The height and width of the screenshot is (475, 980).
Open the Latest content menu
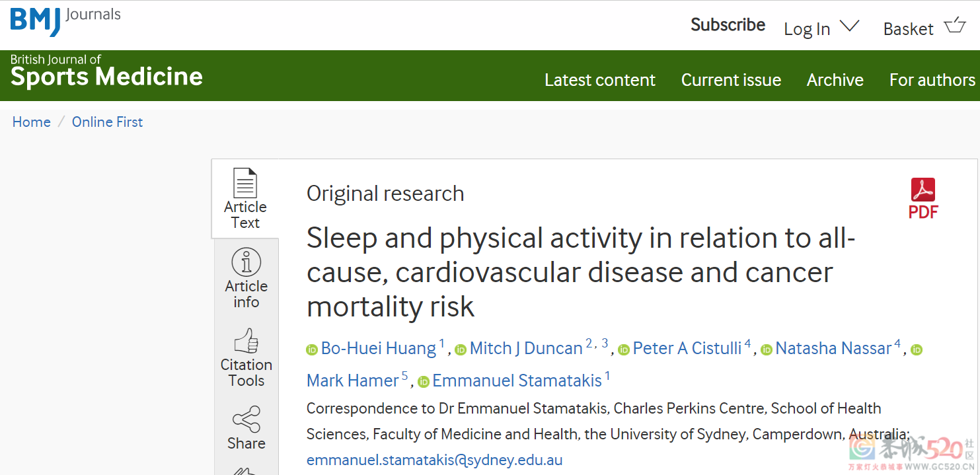[x=599, y=80]
